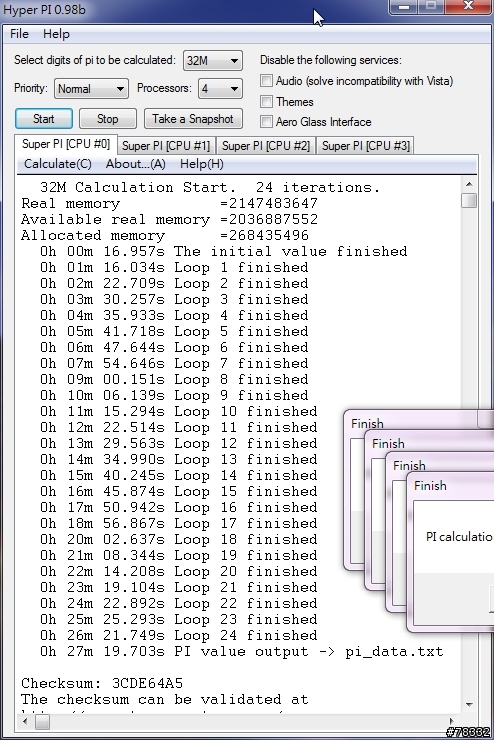Click the vertical scrollbar down arrow
494x740 pixels.
[x=469, y=705]
